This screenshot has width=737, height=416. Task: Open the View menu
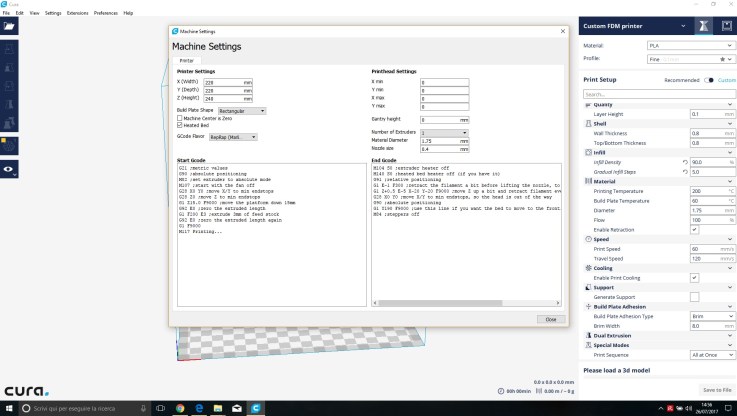pos(34,13)
